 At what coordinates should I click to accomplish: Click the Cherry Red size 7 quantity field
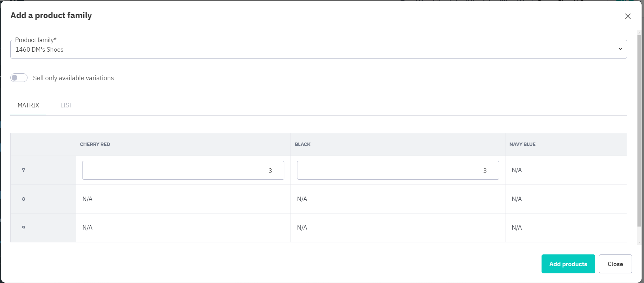(x=183, y=170)
